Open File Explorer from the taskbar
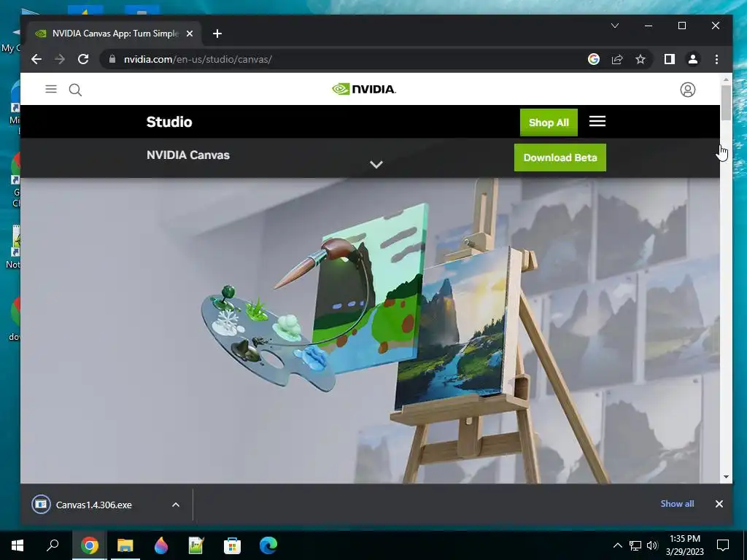Viewport: 747px width, 560px height. (125, 545)
